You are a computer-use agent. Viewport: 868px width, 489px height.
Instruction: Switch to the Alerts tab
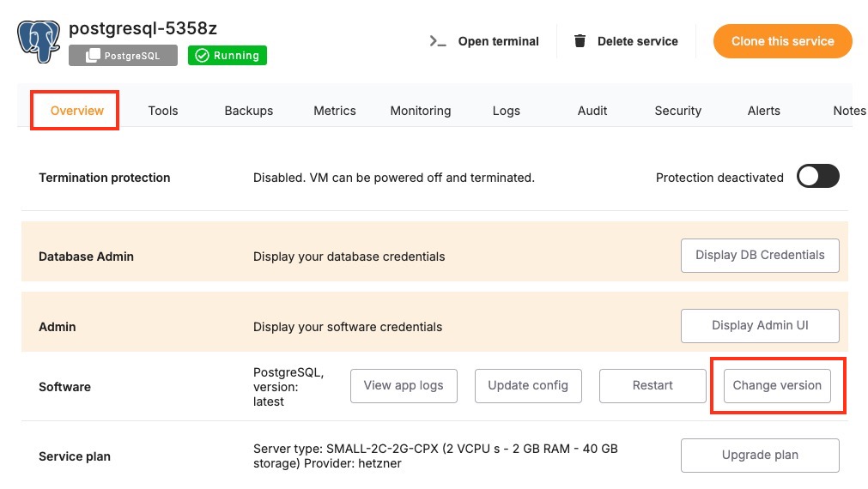tap(764, 111)
